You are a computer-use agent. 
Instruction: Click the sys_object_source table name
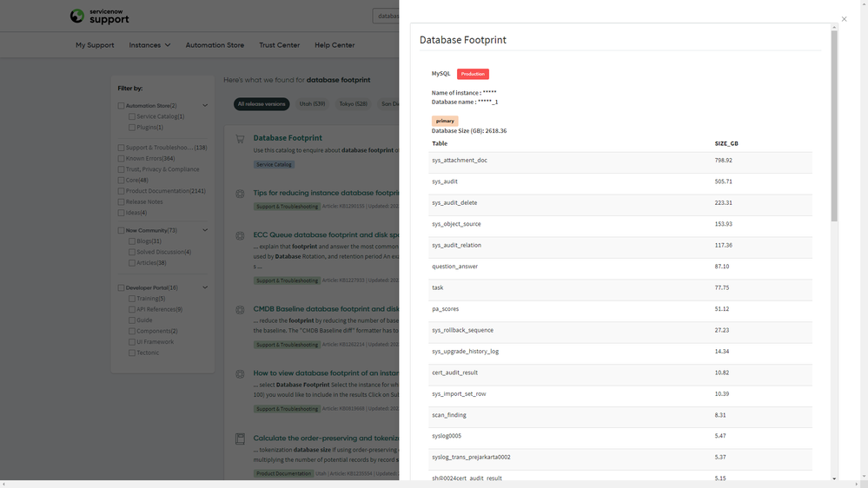[456, 224]
